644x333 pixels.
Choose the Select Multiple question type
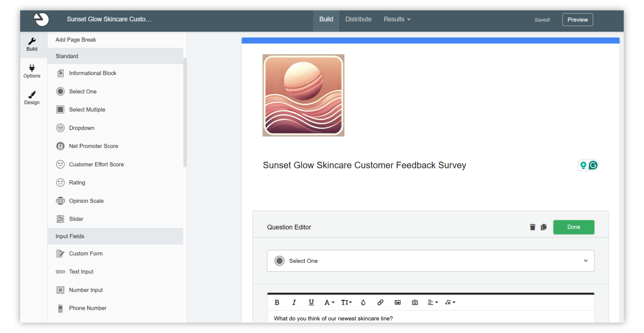pos(87,109)
